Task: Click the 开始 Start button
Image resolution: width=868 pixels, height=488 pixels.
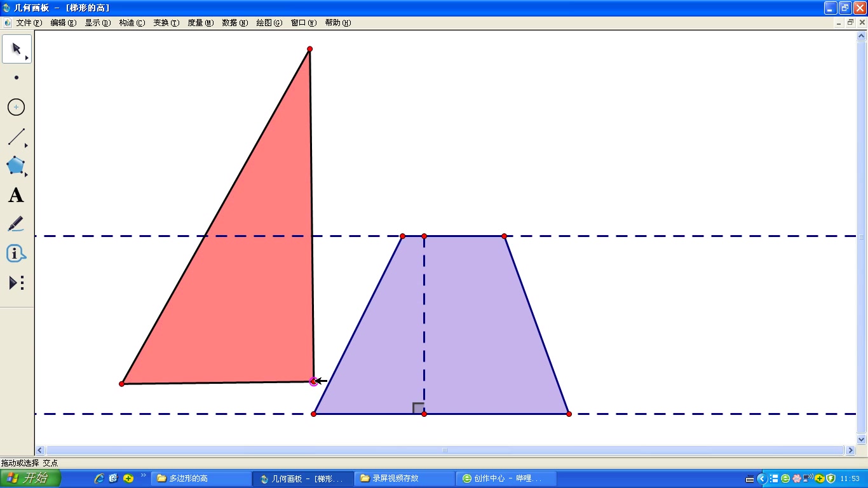Action: pyautogui.click(x=31, y=478)
